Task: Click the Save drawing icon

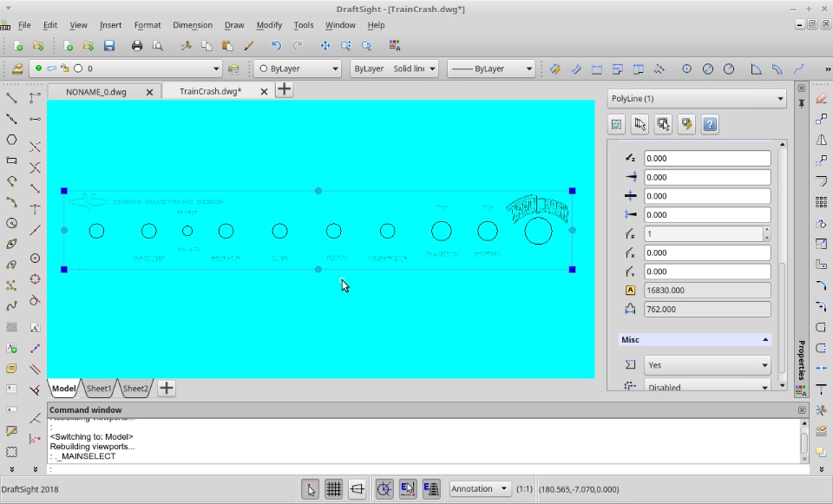Action: click(x=109, y=46)
